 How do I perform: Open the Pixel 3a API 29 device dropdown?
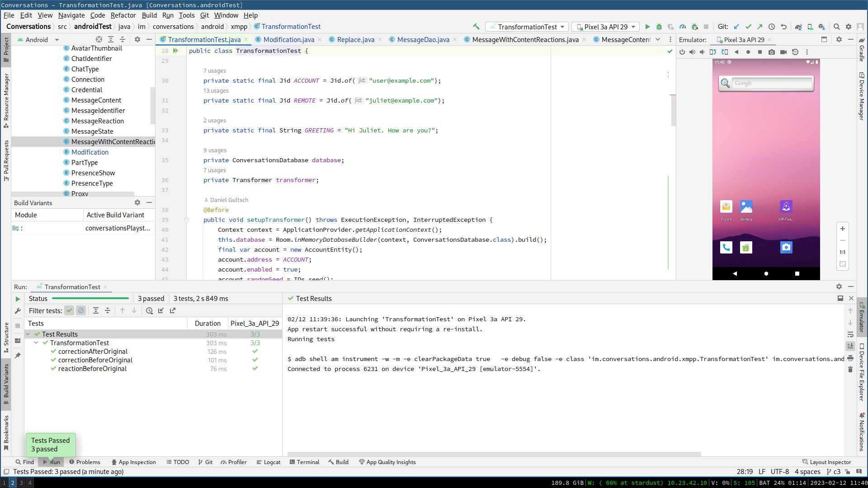(x=606, y=27)
